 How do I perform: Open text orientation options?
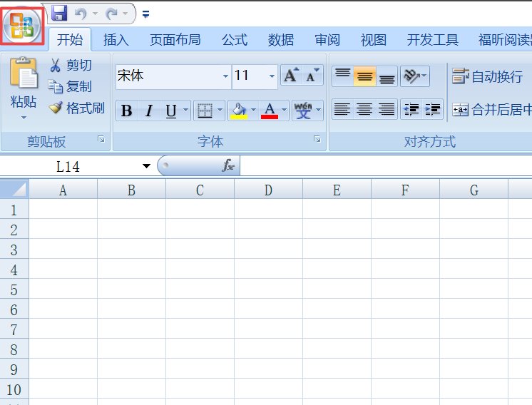click(x=415, y=76)
